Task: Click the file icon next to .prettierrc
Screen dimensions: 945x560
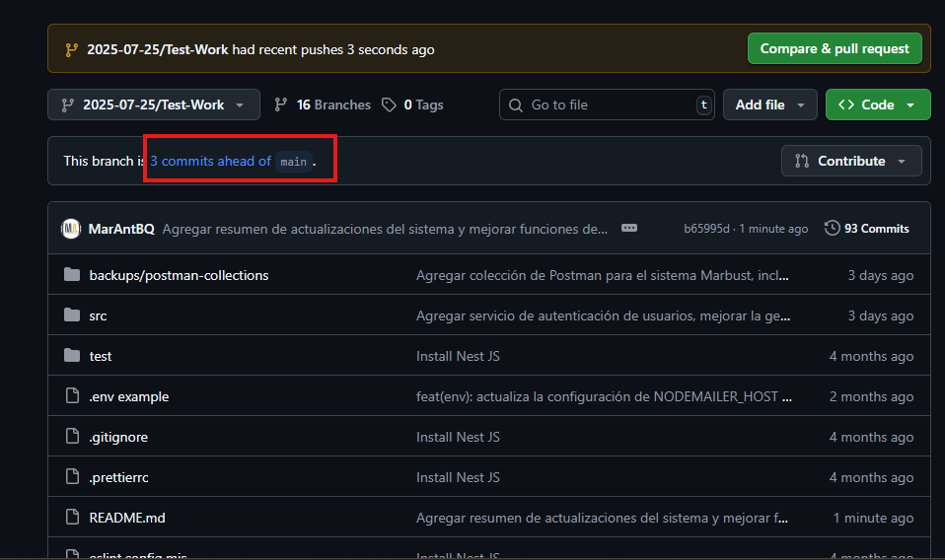Action: 72,476
